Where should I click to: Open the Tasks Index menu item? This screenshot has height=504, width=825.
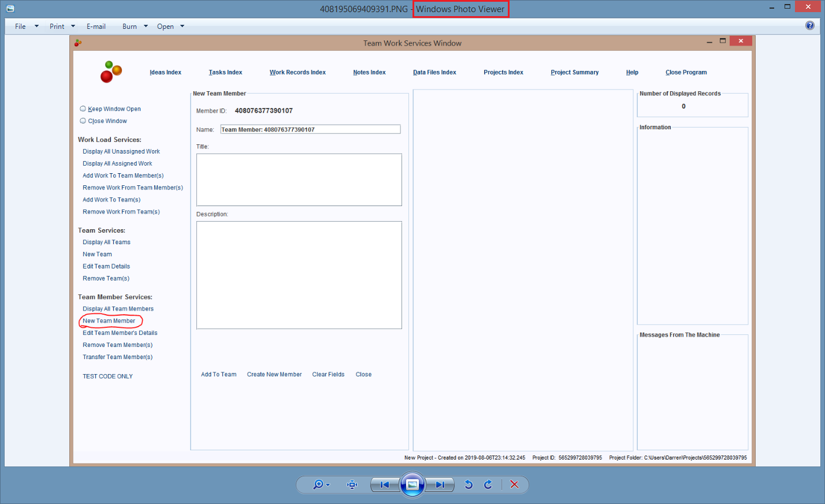click(x=225, y=73)
